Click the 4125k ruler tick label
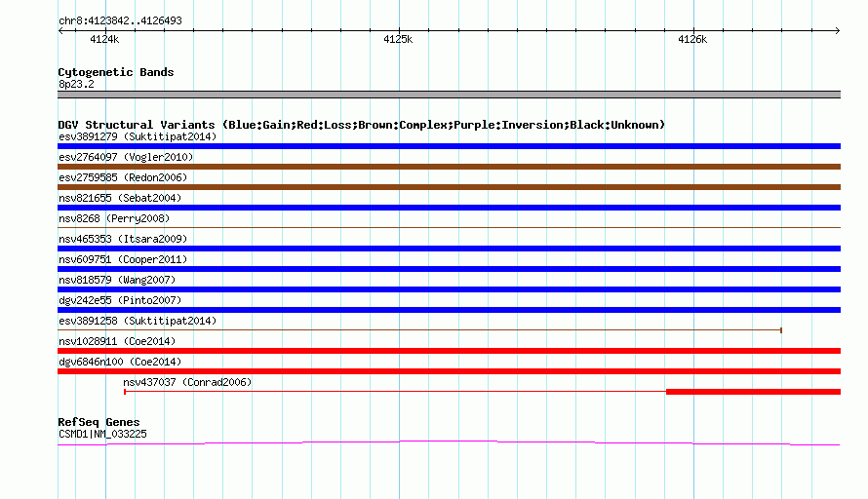Image resolution: width=868 pixels, height=499 pixels. [398, 39]
